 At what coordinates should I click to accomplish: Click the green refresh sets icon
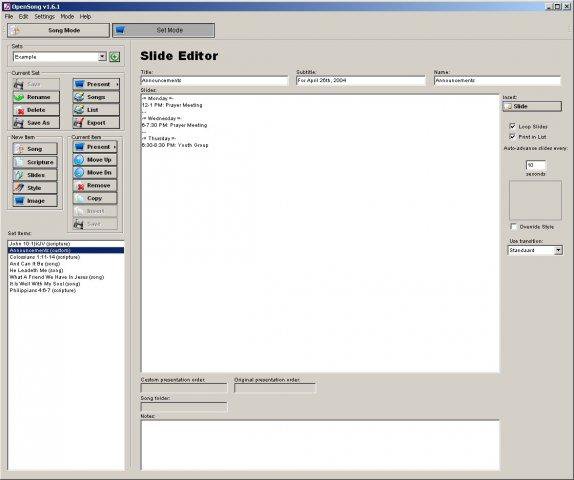tap(115, 57)
